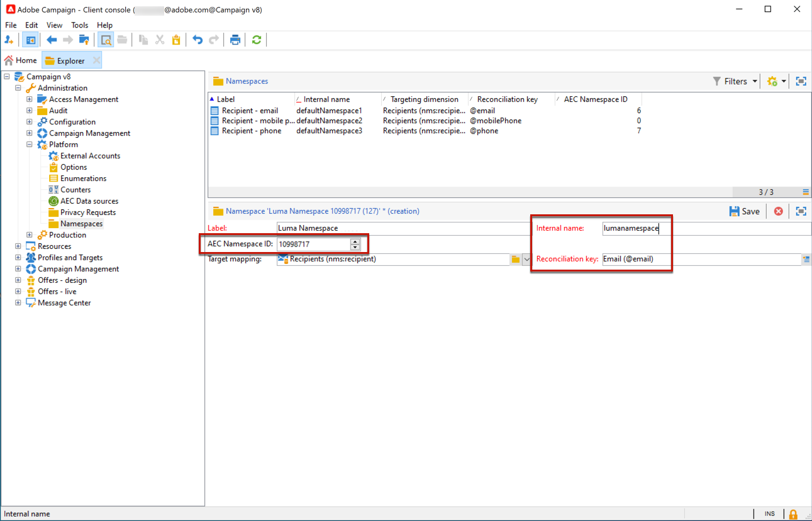Expand the Offers - design node
The height and width of the screenshot is (521, 812).
pos(18,280)
